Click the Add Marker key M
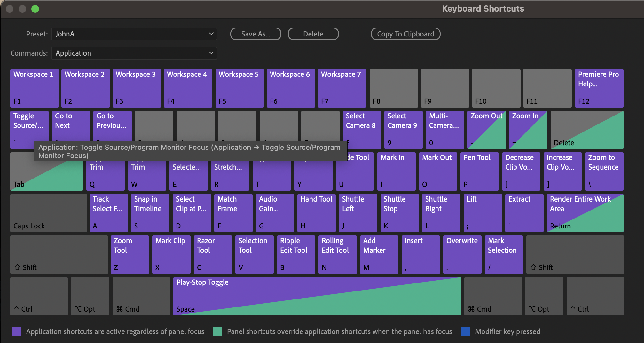 379,255
